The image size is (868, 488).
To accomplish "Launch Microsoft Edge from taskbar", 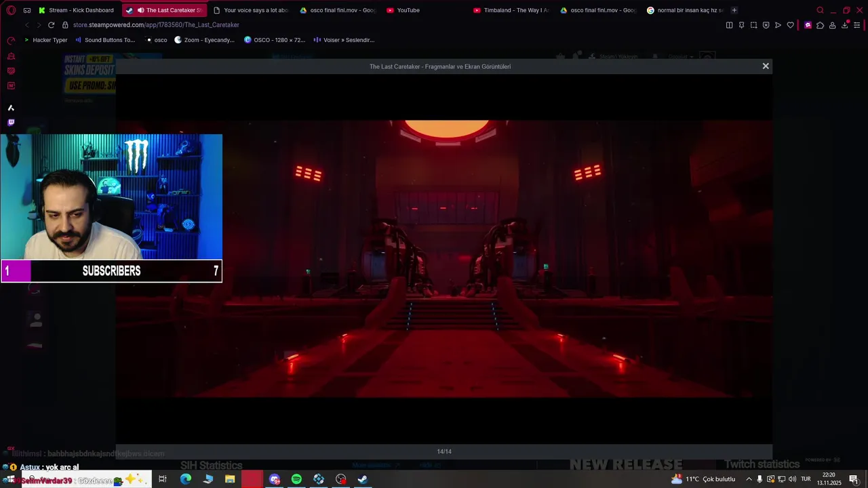I will 185,479.
